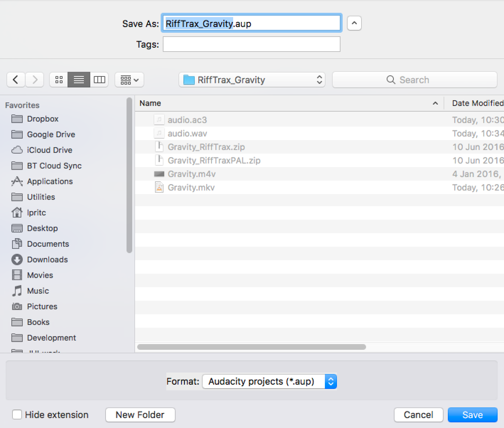Image resolution: width=504 pixels, height=428 pixels.
Task: Click the Save As filename field
Action: coord(252,23)
